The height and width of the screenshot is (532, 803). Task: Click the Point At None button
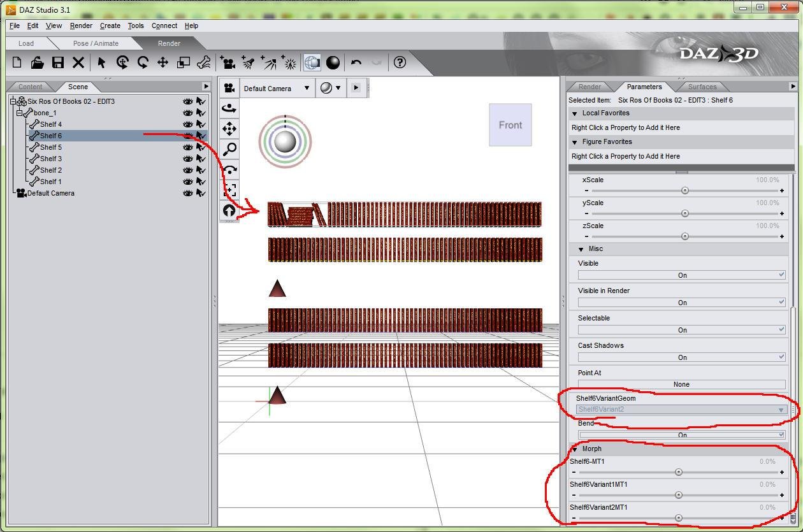click(682, 385)
